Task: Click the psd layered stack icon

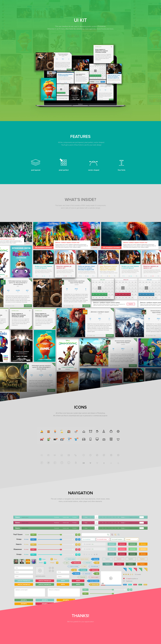Action: (36, 163)
